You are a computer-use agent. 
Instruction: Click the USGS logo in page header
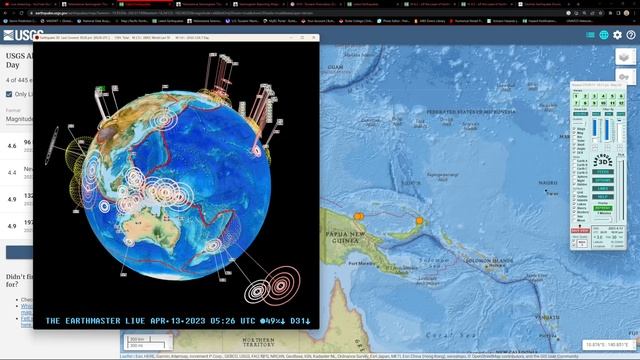[23, 35]
